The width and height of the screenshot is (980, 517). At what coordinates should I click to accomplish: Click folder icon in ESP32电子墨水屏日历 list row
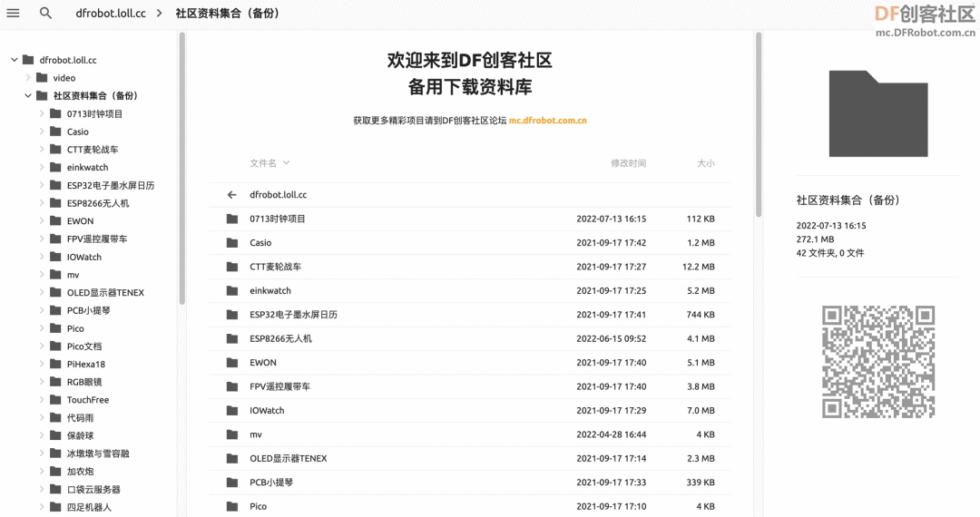(x=232, y=315)
